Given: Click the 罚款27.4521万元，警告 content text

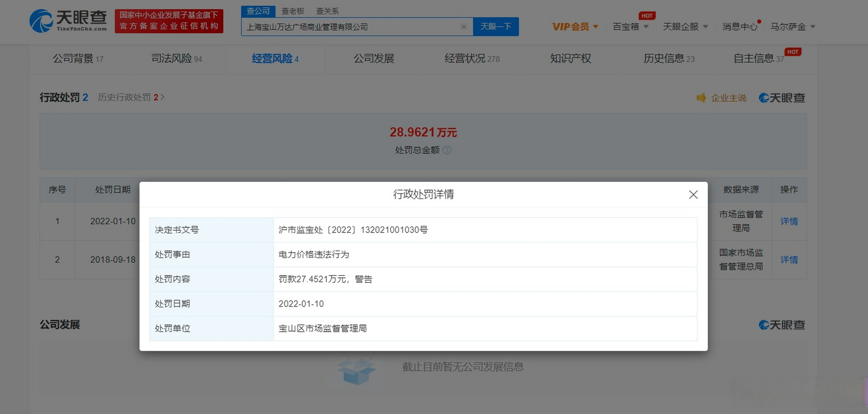Looking at the screenshot, I should click(x=325, y=279).
